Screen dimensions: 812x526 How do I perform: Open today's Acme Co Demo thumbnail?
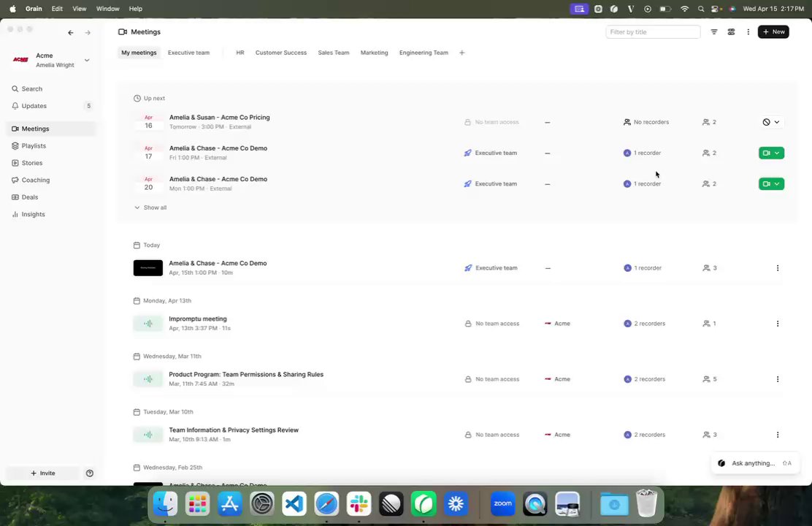pyautogui.click(x=148, y=268)
